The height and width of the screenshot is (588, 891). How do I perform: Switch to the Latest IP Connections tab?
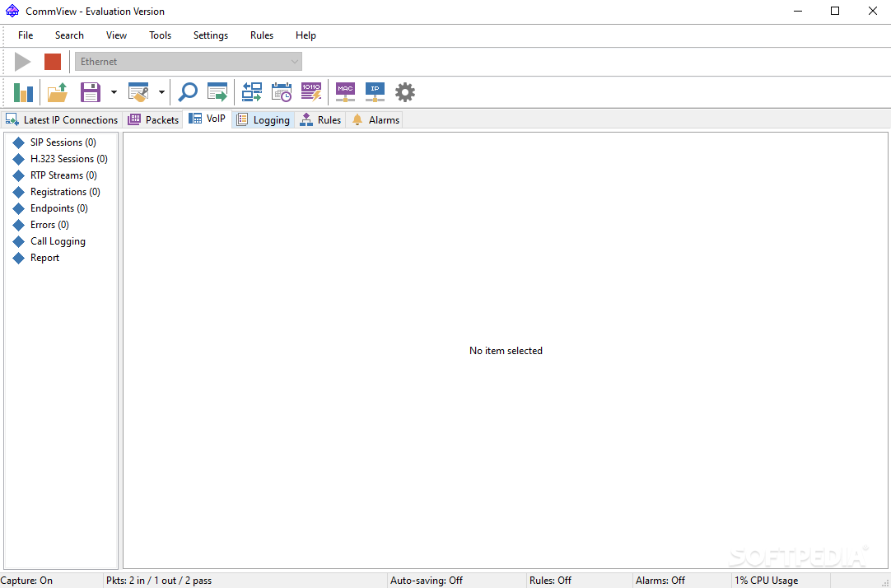click(x=62, y=120)
